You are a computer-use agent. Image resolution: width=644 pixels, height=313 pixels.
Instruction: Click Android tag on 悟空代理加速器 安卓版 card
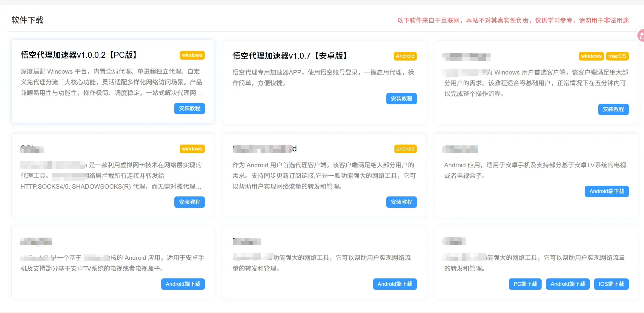[x=405, y=56]
